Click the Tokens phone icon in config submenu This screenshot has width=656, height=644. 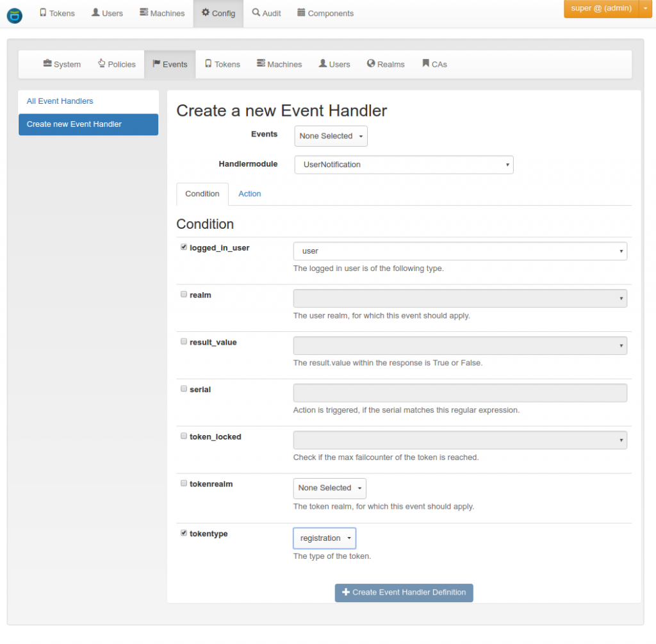coord(208,63)
